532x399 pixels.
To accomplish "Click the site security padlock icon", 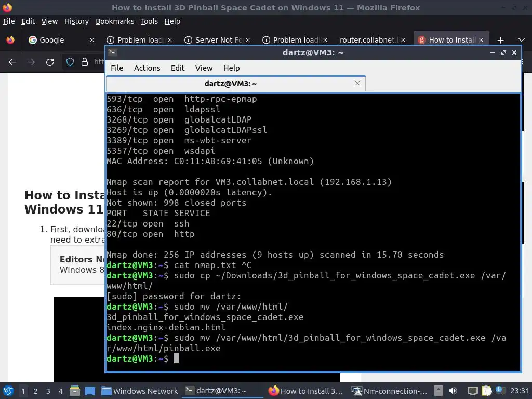I will pos(85,62).
